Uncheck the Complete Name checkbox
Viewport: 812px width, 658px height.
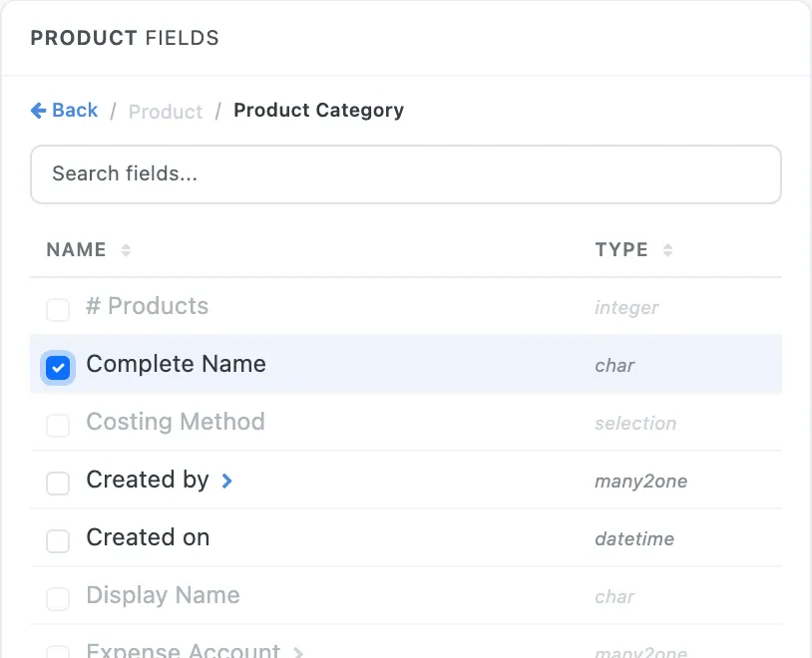tap(58, 368)
